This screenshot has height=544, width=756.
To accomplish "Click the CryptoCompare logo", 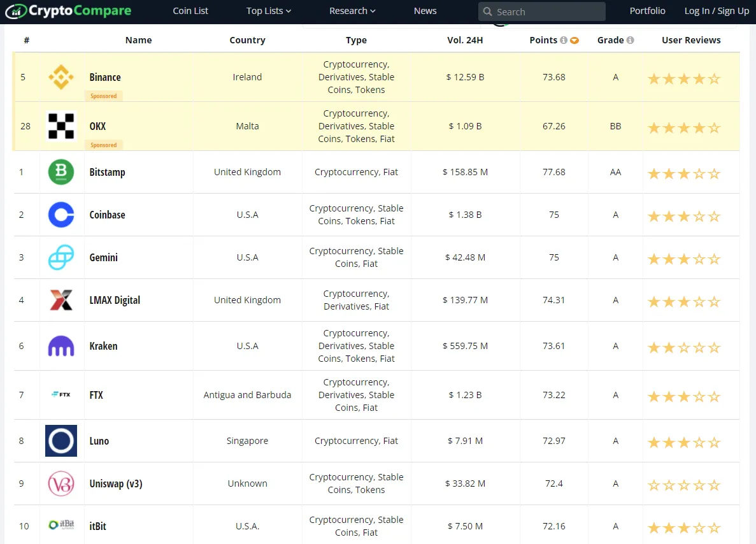I will [68, 11].
